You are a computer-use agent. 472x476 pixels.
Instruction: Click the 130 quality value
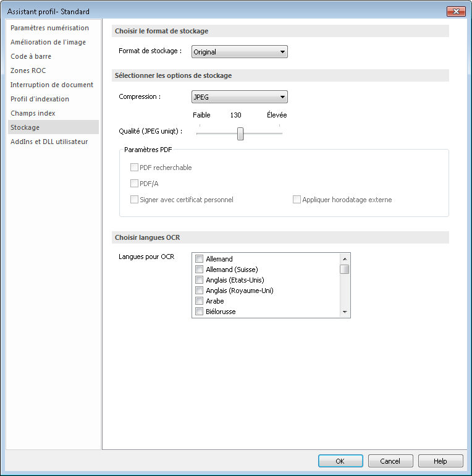[x=236, y=115]
